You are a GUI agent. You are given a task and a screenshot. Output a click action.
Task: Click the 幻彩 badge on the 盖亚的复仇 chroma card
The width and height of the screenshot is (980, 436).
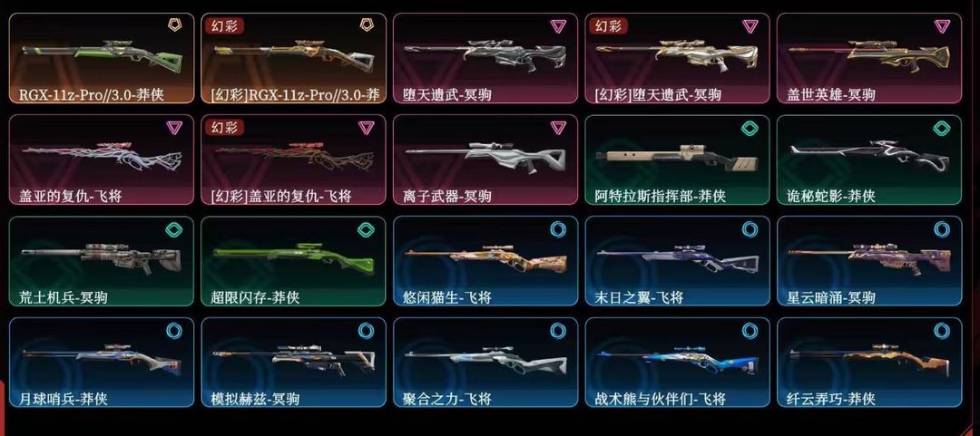point(224,128)
